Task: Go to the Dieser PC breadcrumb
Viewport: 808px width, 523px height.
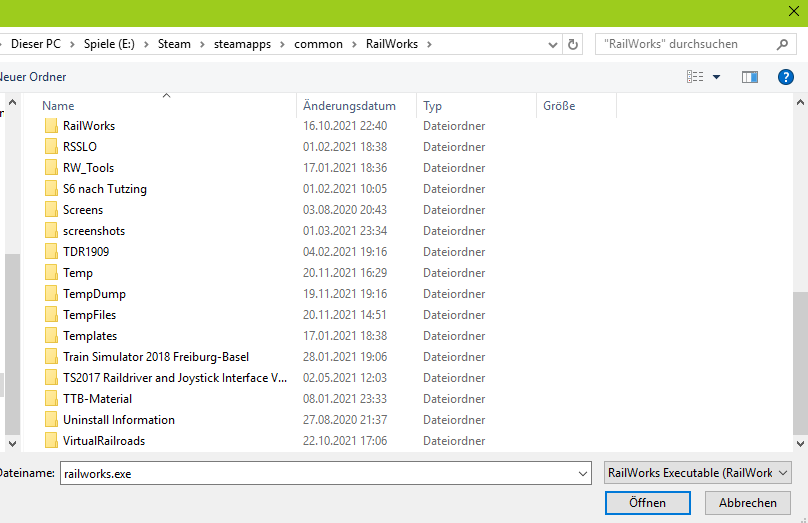Action: coord(36,44)
